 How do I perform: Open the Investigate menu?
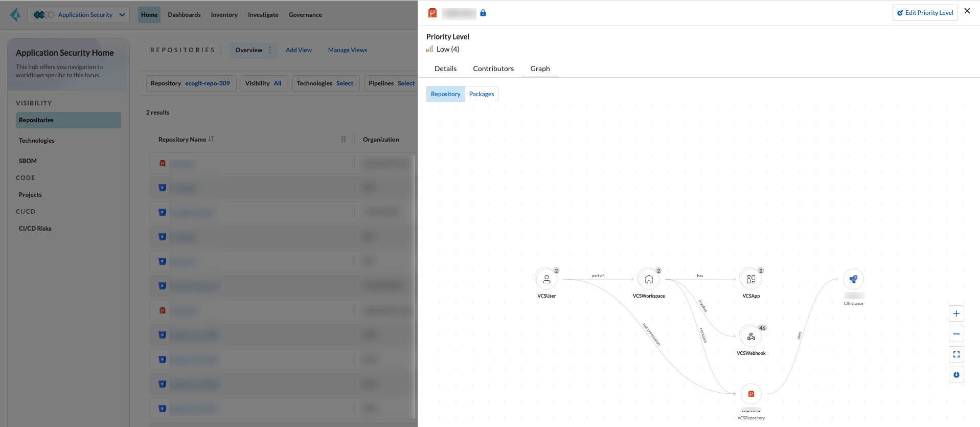coord(263,15)
